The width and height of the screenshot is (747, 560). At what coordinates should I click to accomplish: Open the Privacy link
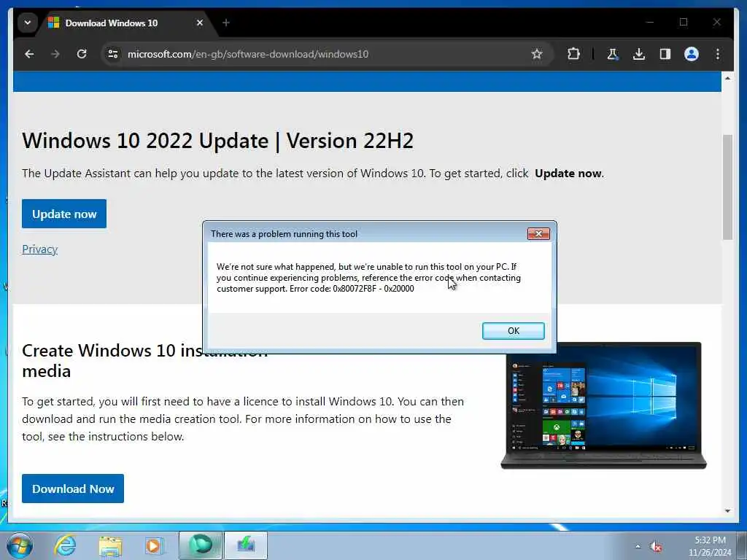pyautogui.click(x=39, y=249)
